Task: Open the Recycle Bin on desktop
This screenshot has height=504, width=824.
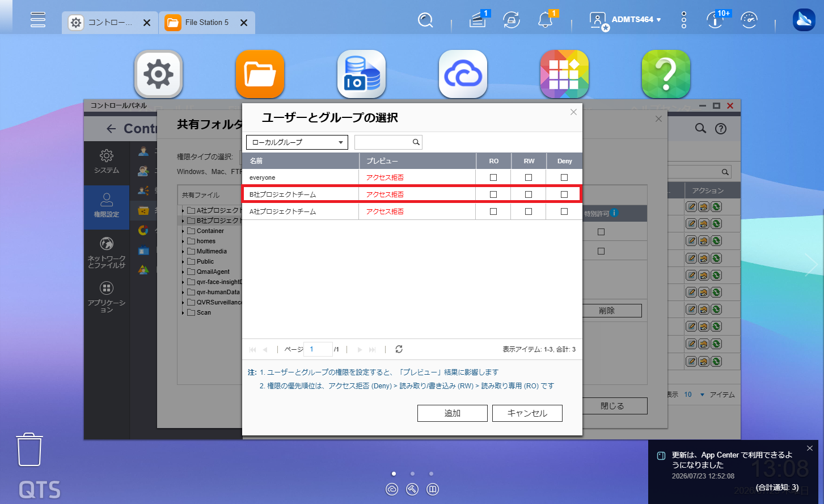Action: tap(29, 450)
